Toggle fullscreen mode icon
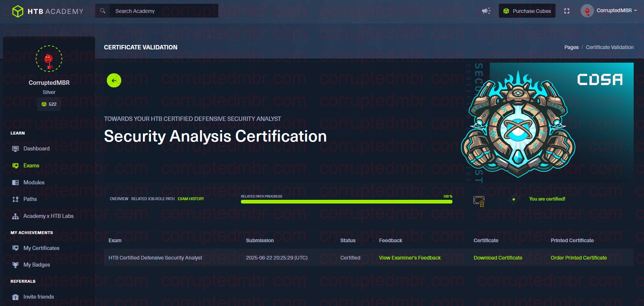 click(x=567, y=11)
